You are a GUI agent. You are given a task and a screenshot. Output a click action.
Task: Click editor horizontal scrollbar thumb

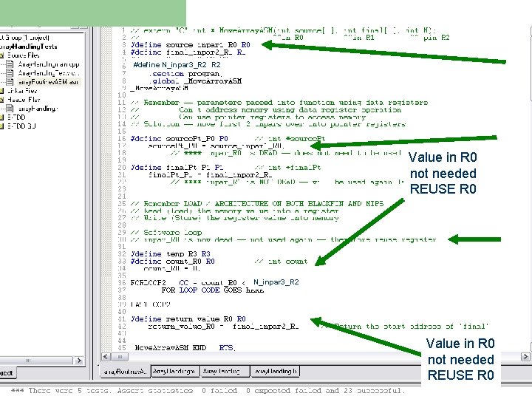coord(120,357)
